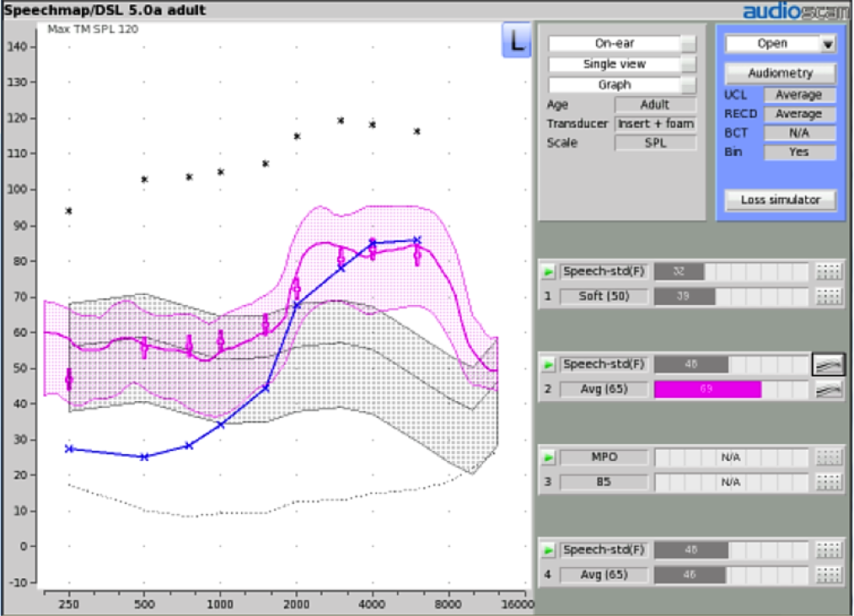Screen dimensions: 854x616
Task: Change the RECD Average setting
Action: [x=799, y=114]
